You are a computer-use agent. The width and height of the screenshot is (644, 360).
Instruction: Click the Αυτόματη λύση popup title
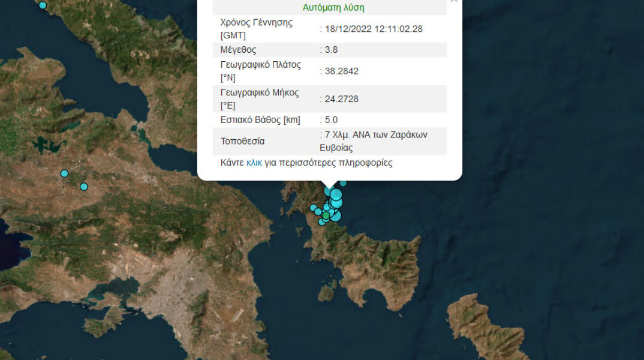(x=334, y=7)
